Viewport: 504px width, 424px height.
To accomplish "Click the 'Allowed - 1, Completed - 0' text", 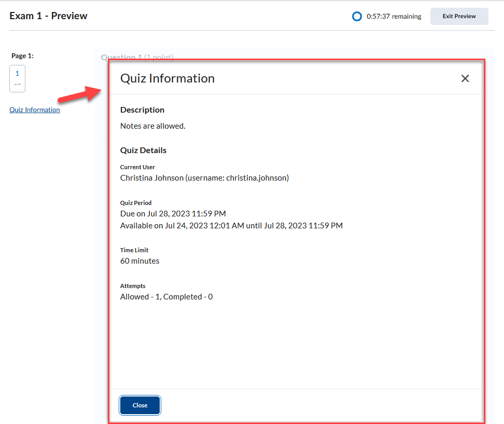I will [x=166, y=297].
